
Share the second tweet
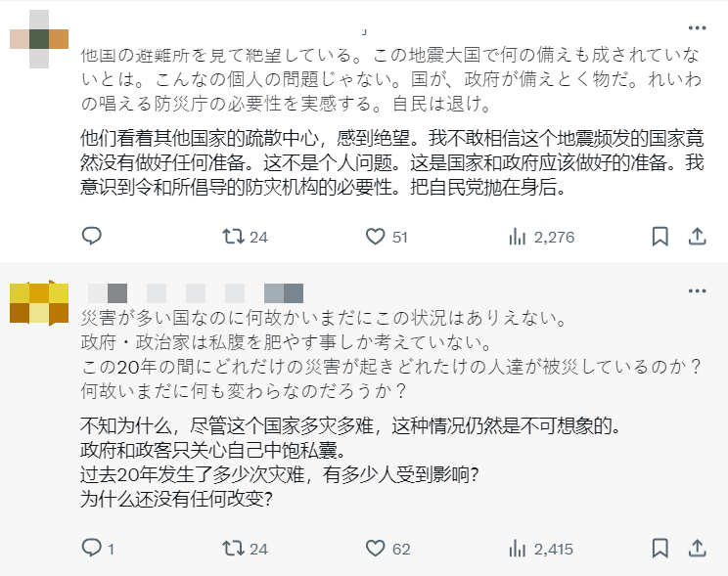pos(697,549)
